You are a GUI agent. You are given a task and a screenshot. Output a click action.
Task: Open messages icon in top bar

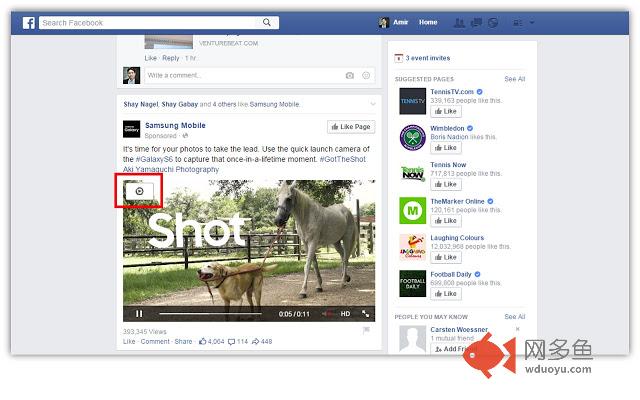tap(476, 23)
